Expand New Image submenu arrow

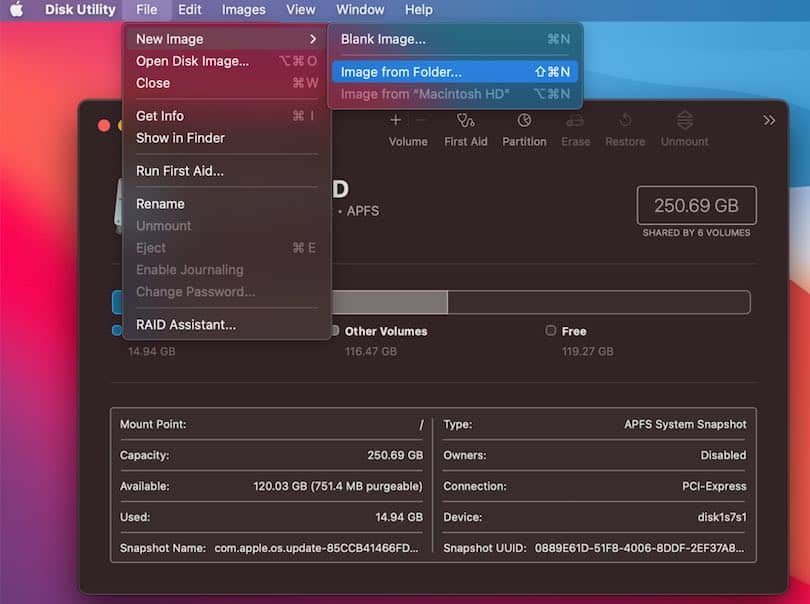[313, 39]
